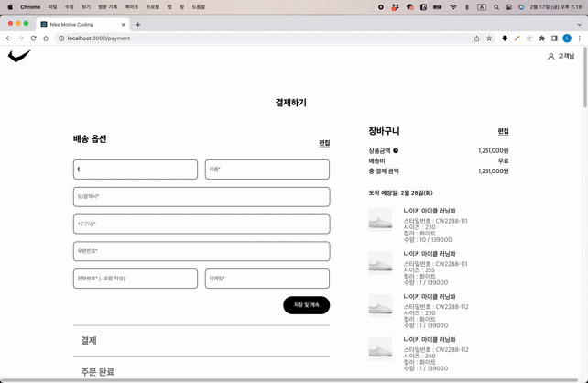Click the 전화번호* input field
This screenshot has height=383, width=588.
(x=136, y=279)
